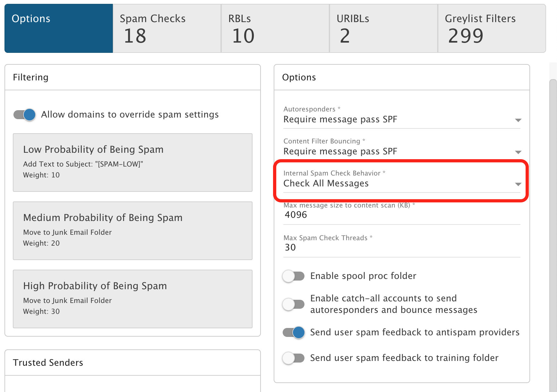Open the URIBLs tab
The height and width of the screenshot is (392, 557).
pyautogui.click(x=384, y=28)
